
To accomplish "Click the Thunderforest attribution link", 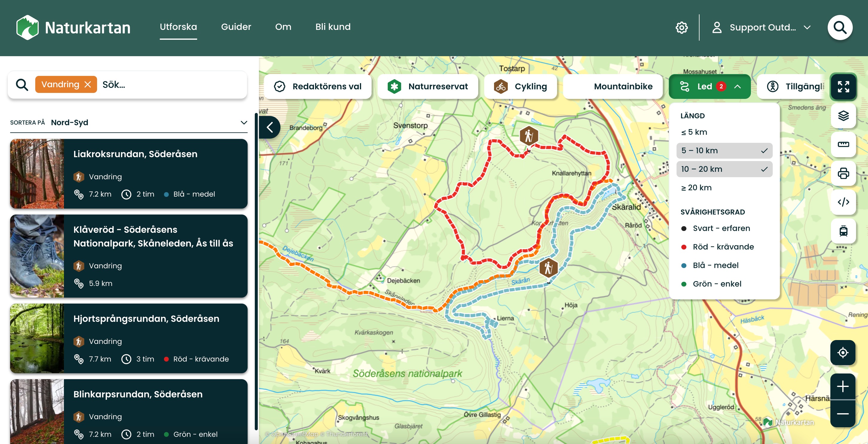I will point(344,434).
